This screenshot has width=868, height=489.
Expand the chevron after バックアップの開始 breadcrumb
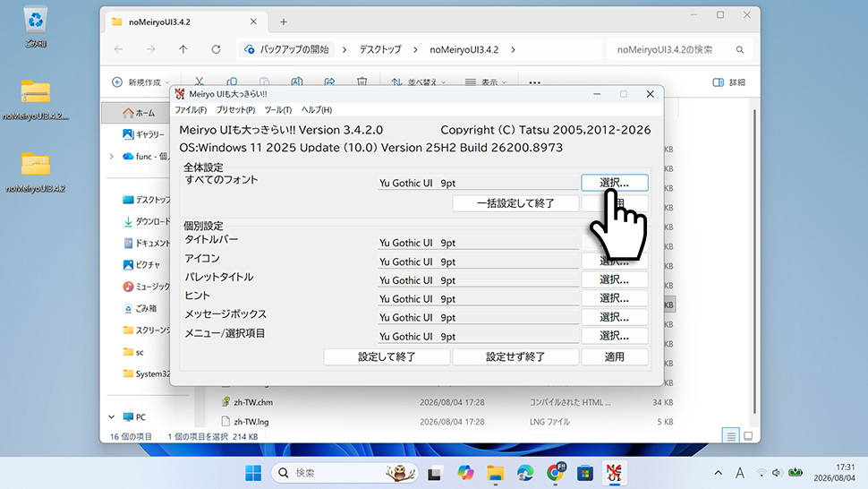tap(345, 50)
